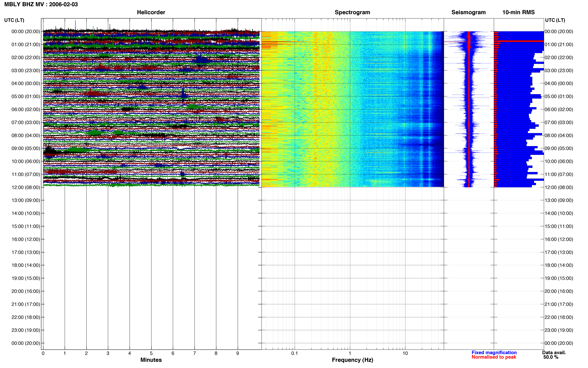Click minute tick label '0' on the helicorder axis
This screenshot has width=588, height=368.
(x=43, y=353)
